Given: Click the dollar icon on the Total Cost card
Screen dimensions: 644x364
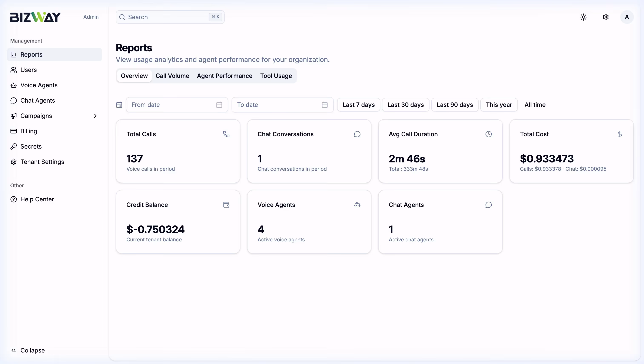Looking at the screenshot, I should [620, 134].
